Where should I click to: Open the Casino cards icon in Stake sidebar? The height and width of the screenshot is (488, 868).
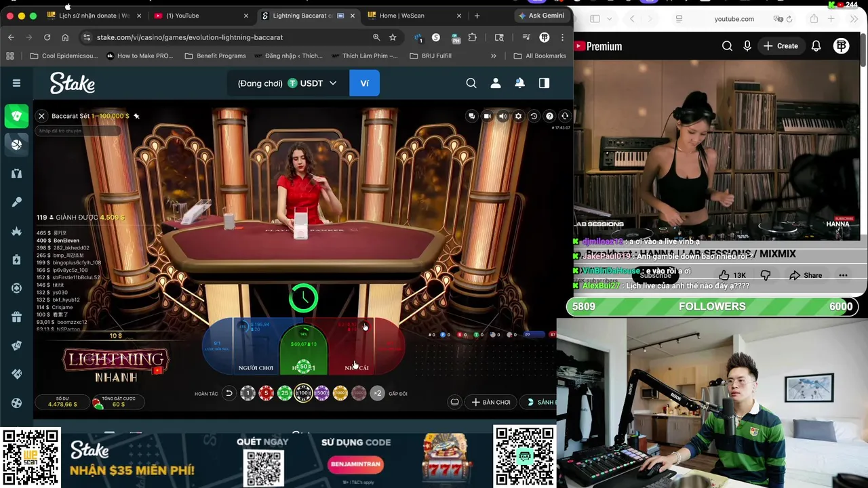click(16, 116)
